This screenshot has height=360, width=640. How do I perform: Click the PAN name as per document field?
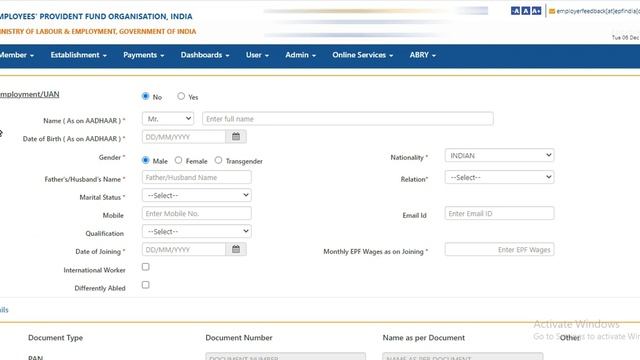(463, 356)
